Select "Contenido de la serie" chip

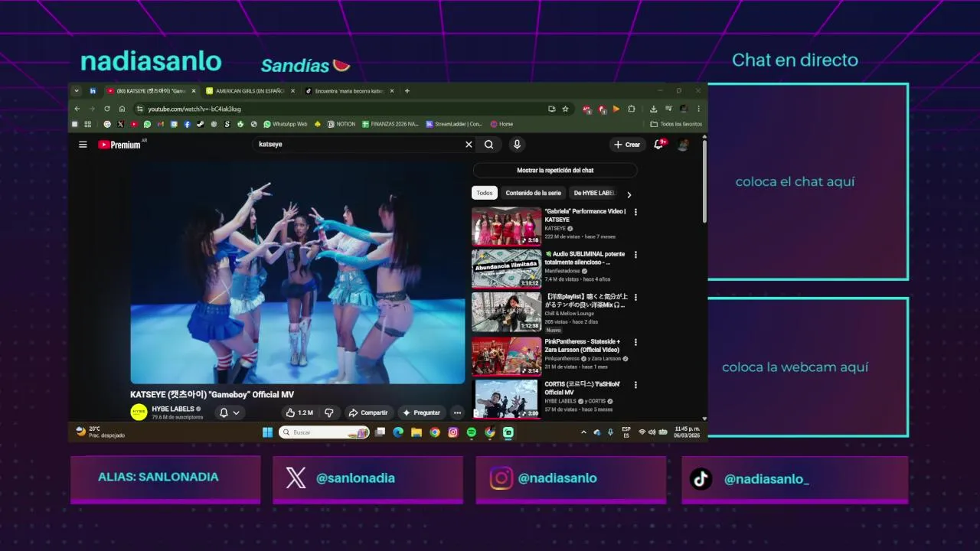coord(533,193)
